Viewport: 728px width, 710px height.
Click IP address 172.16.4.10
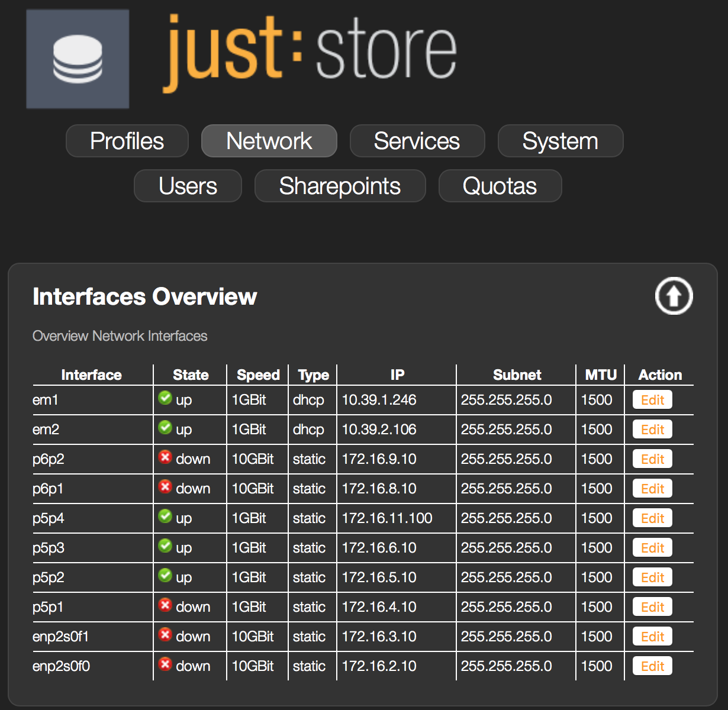pyautogui.click(x=379, y=607)
